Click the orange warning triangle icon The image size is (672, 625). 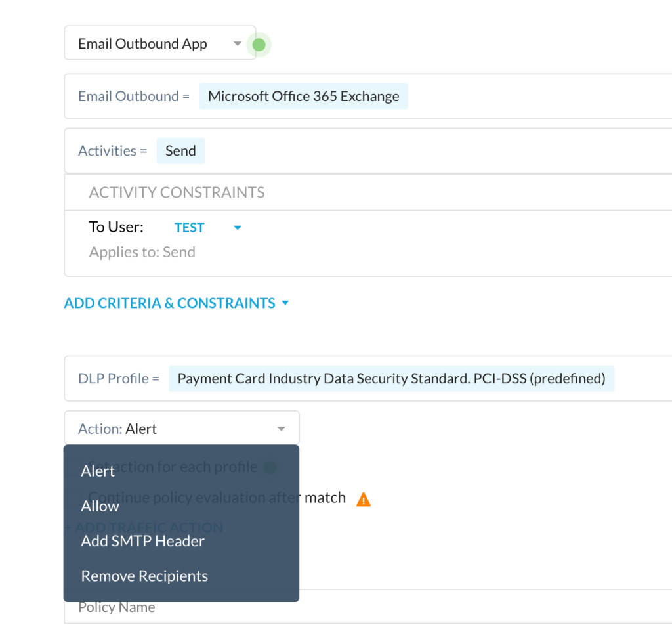point(364,500)
